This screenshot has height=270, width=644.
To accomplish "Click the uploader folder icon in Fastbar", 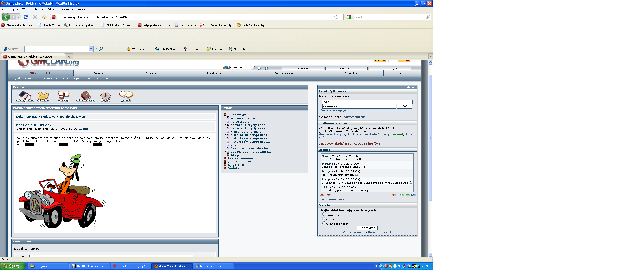I will (x=43, y=96).
